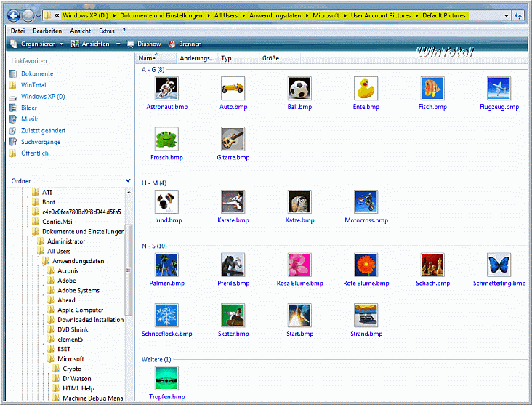Image resolution: width=532 pixels, height=405 pixels.
Task: Select the Motocross.bmp icon
Action: (x=366, y=201)
